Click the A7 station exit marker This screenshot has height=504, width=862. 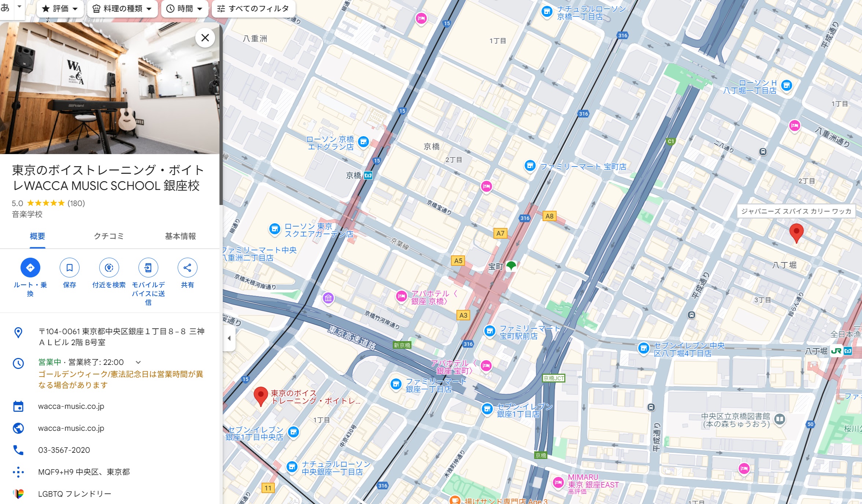[500, 234]
